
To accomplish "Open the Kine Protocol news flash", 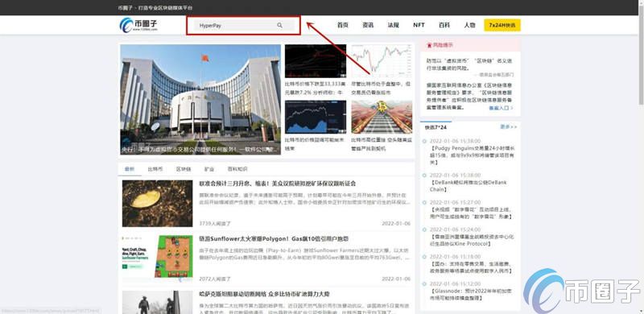I will click(x=472, y=240).
